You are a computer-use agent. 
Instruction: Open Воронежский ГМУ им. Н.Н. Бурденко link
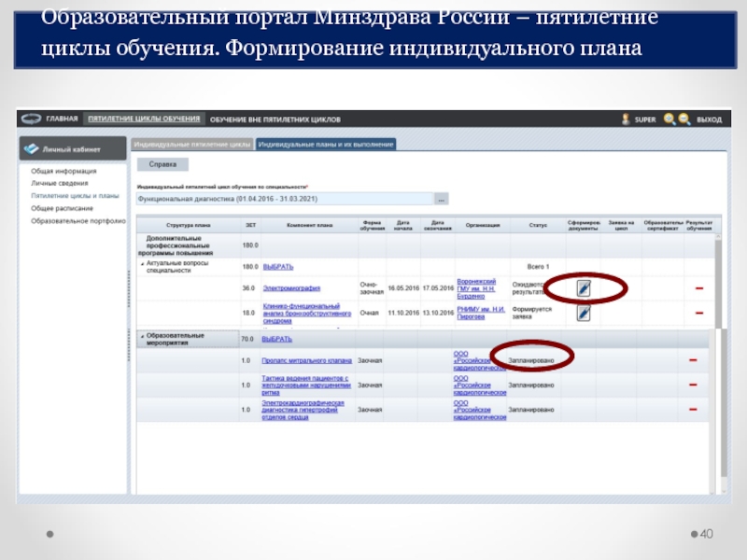point(476,287)
